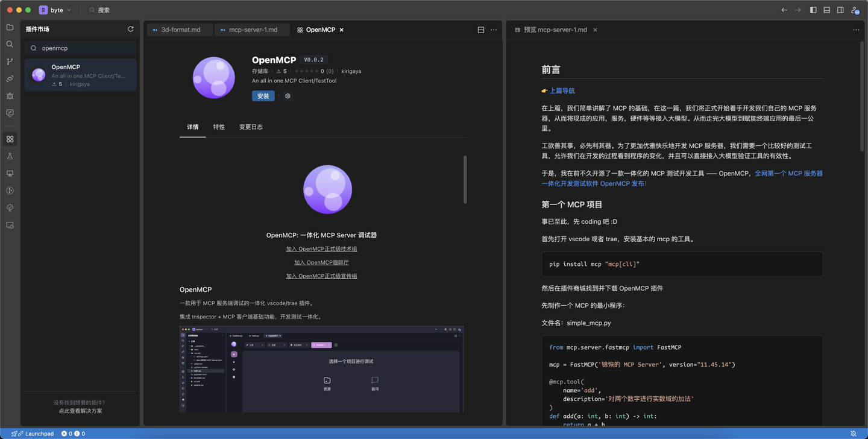
Task: Open the Explorer folder view
Action: tap(10, 27)
